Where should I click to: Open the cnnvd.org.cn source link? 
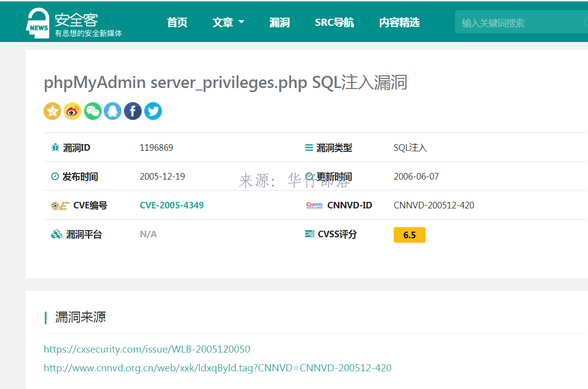click(x=218, y=368)
